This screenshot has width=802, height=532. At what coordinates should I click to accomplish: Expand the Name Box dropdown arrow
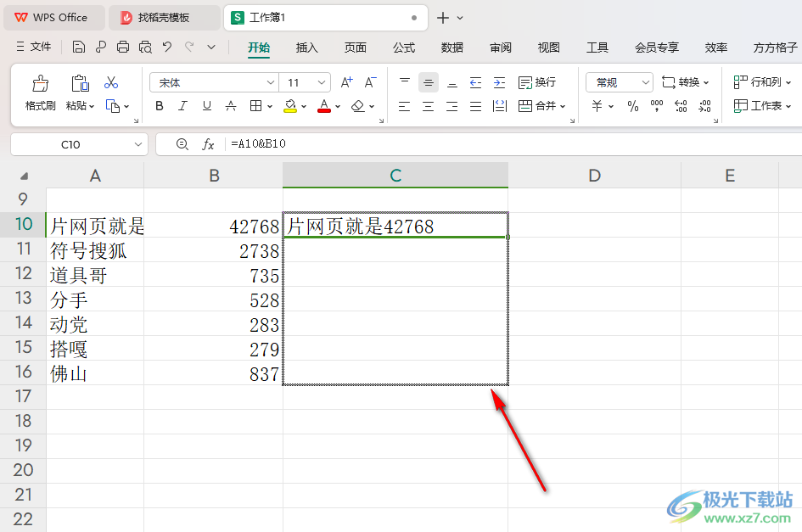click(137, 144)
